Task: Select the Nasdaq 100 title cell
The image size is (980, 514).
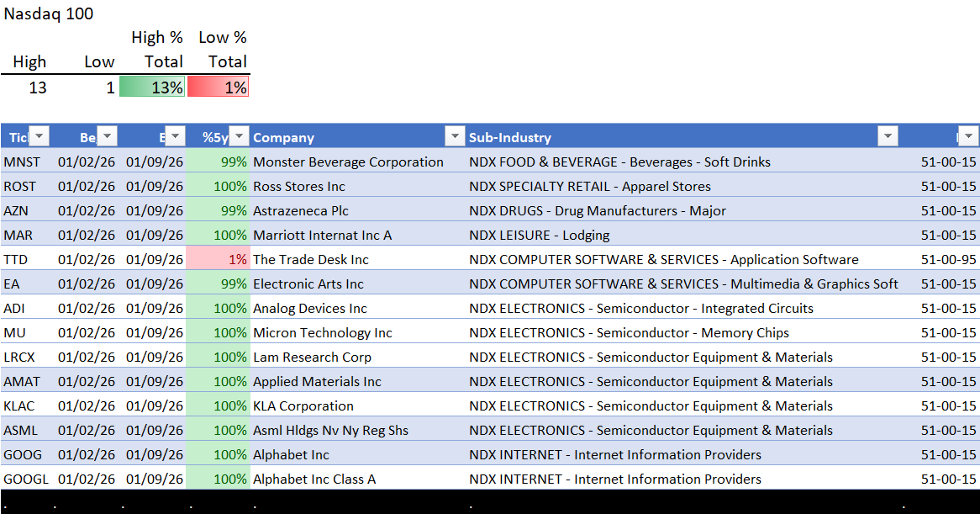Action: 49,13
